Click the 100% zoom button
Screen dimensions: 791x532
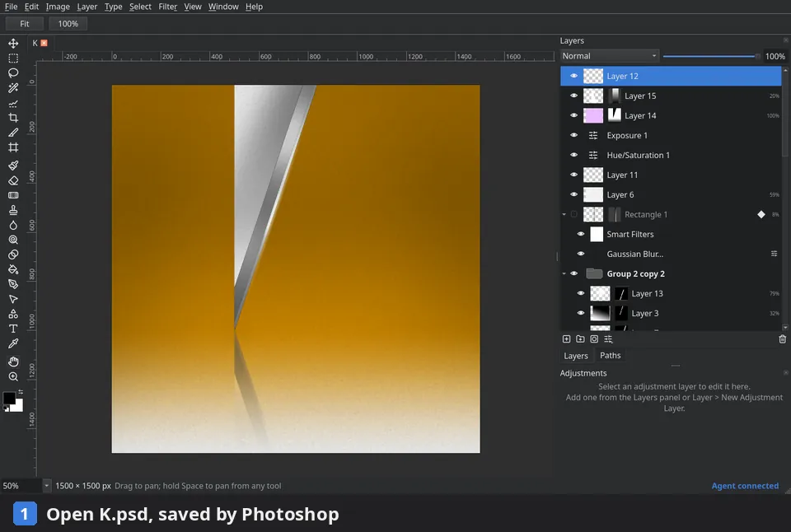tap(68, 24)
